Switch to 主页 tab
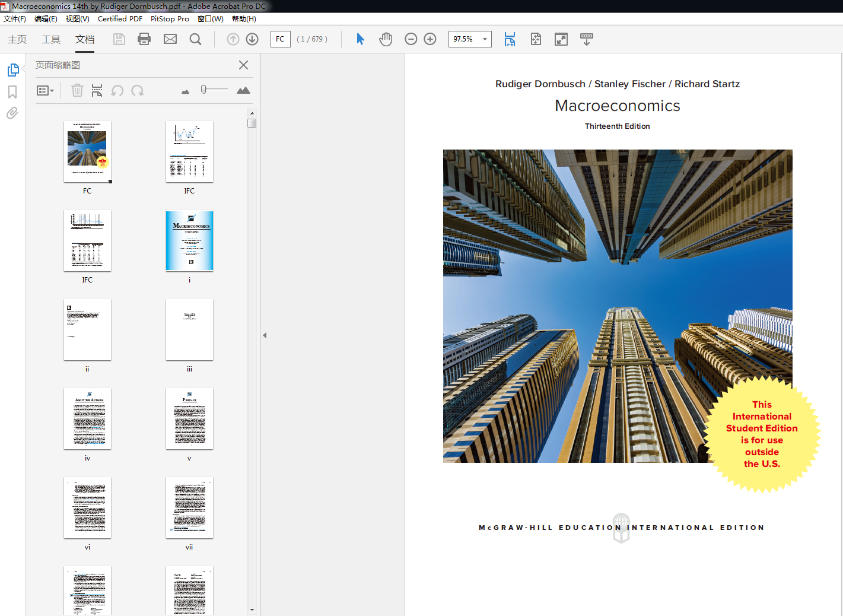This screenshot has width=843, height=616. coord(17,39)
